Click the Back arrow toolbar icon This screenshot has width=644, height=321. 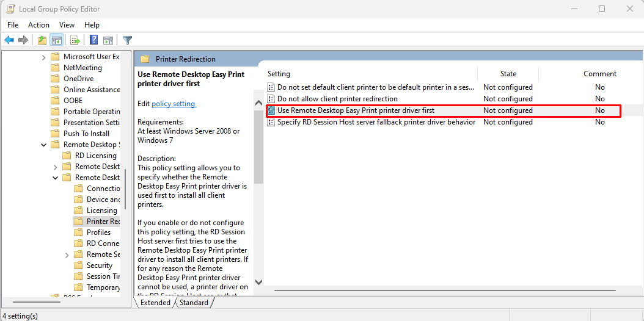[x=9, y=40]
